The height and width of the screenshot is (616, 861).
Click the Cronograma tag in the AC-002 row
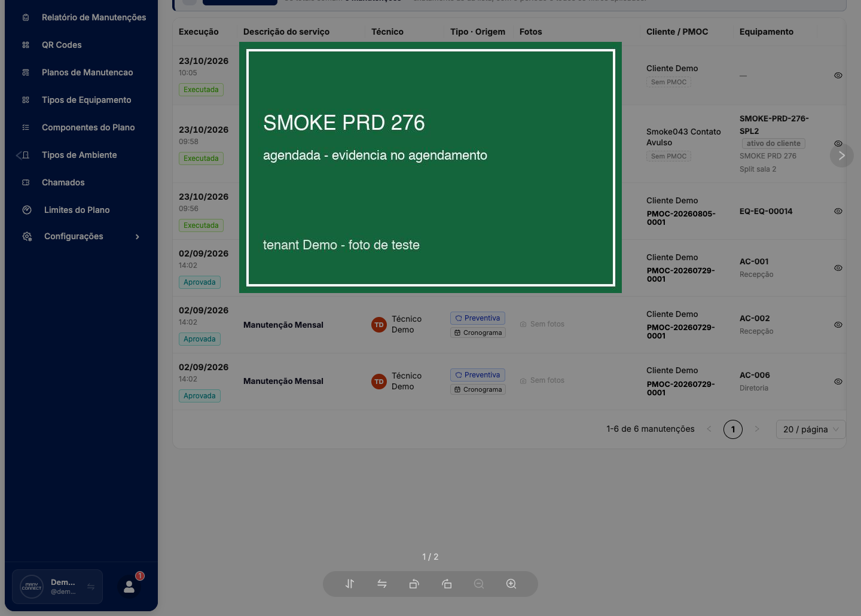[x=478, y=333]
